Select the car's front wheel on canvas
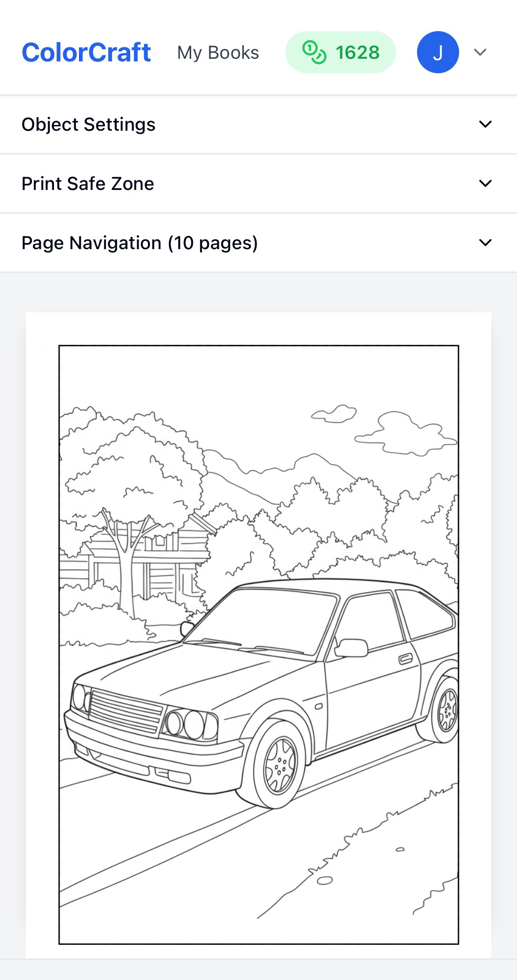This screenshot has height=980, width=517. coord(279,765)
